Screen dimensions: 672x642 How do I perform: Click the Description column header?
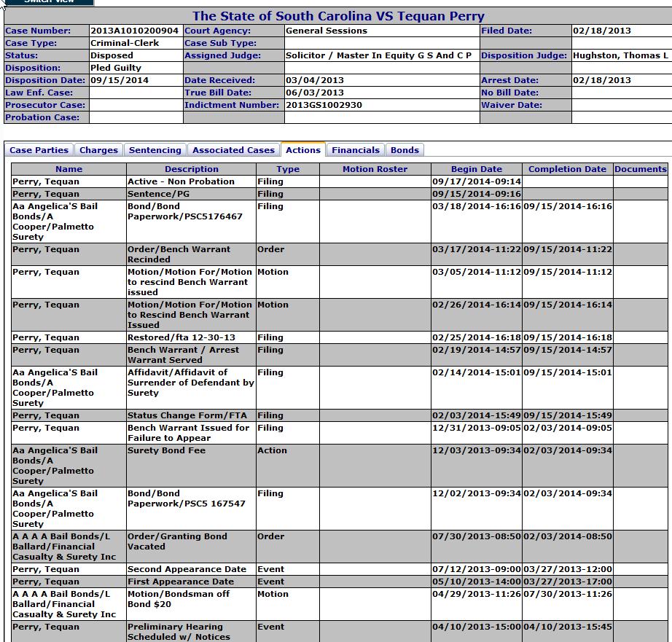tap(192, 169)
